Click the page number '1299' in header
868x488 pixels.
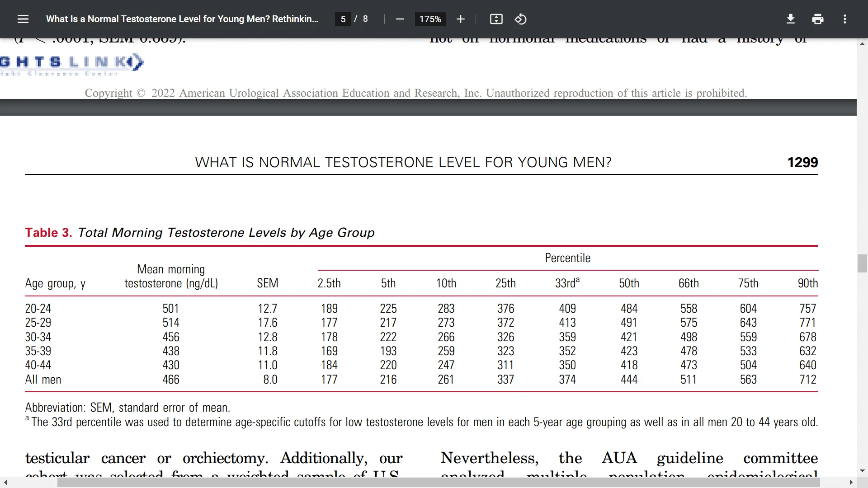tap(802, 162)
